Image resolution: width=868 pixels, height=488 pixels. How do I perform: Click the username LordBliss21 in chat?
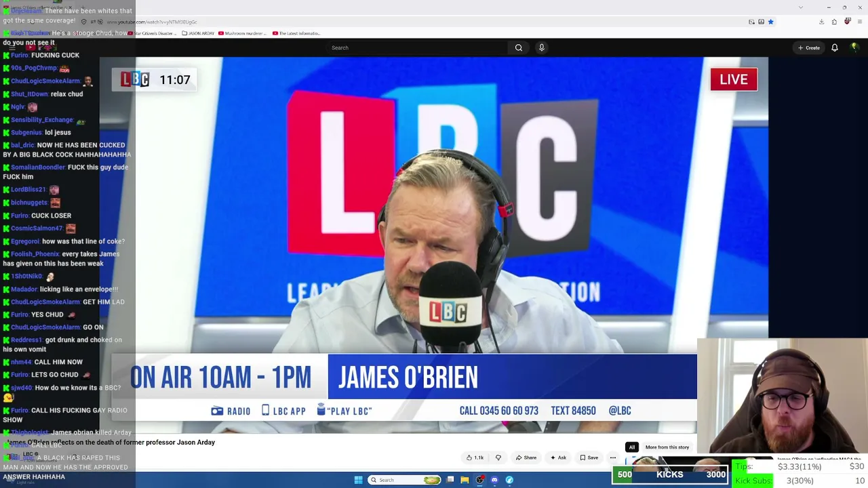coord(28,190)
